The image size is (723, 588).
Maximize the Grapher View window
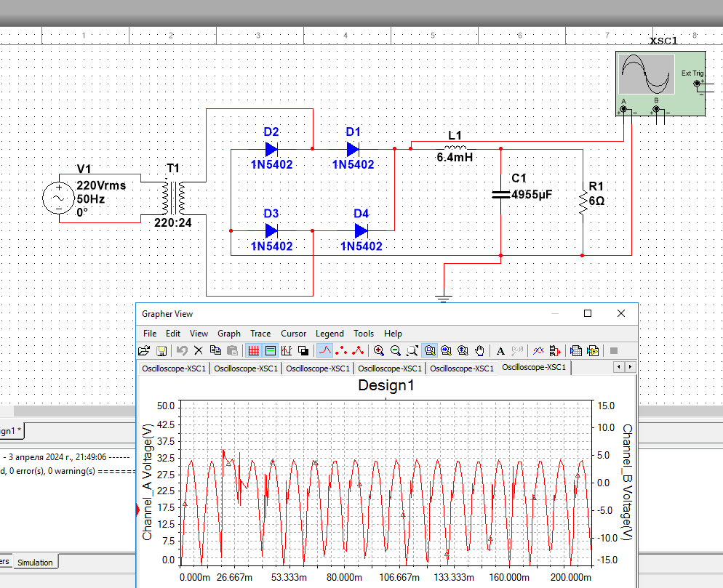[x=588, y=313]
